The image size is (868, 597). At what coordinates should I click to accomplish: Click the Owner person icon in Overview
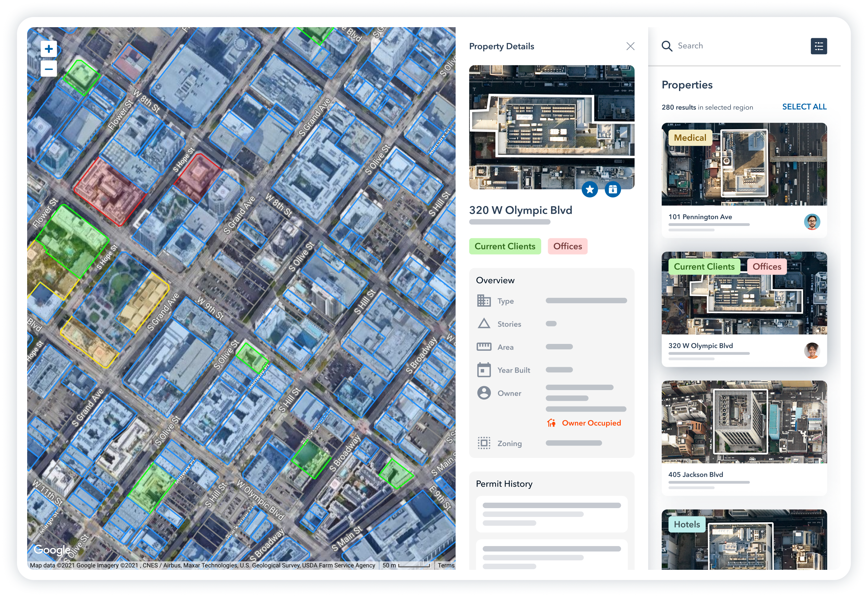click(484, 393)
